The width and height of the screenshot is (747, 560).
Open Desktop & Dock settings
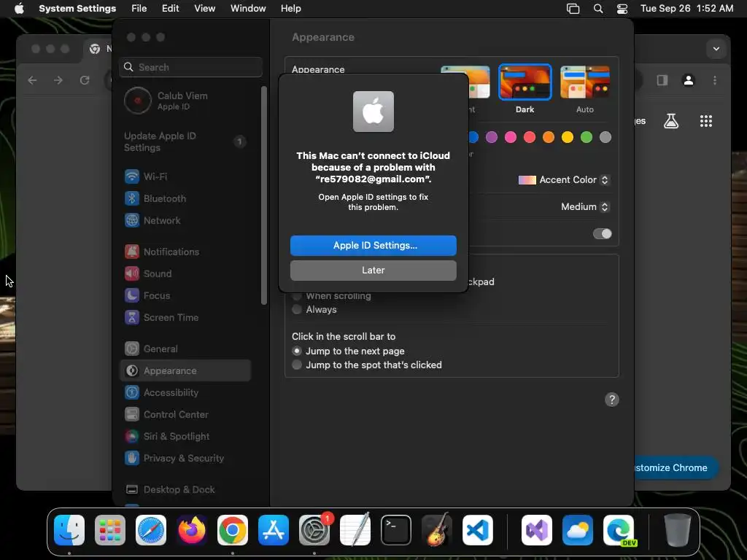point(186,490)
